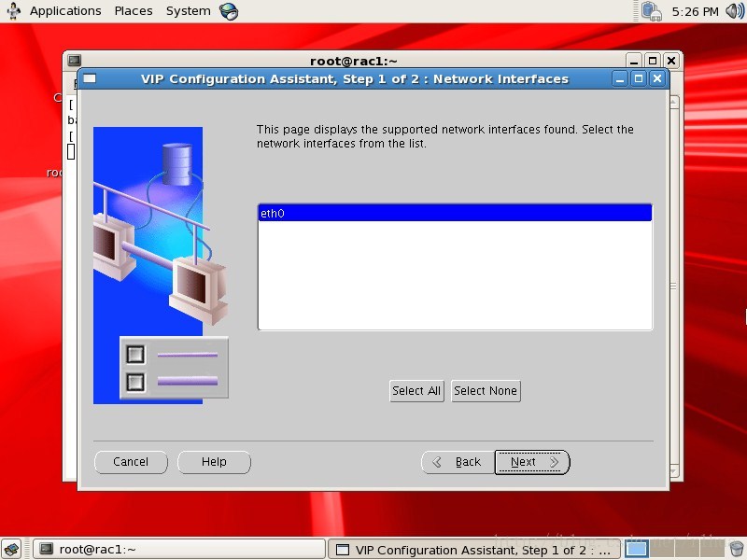
Task: Maximize the root@rac1 terminal window
Action: click(x=653, y=61)
